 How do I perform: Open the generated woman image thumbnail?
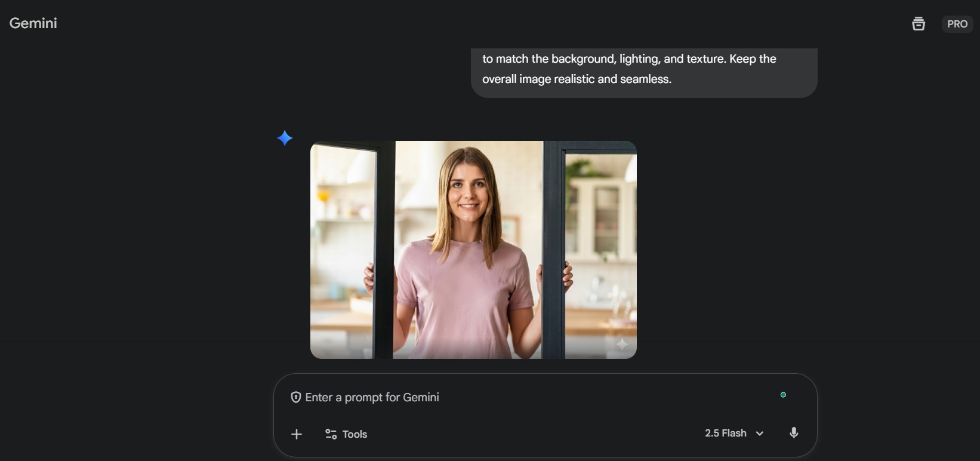pos(473,250)
